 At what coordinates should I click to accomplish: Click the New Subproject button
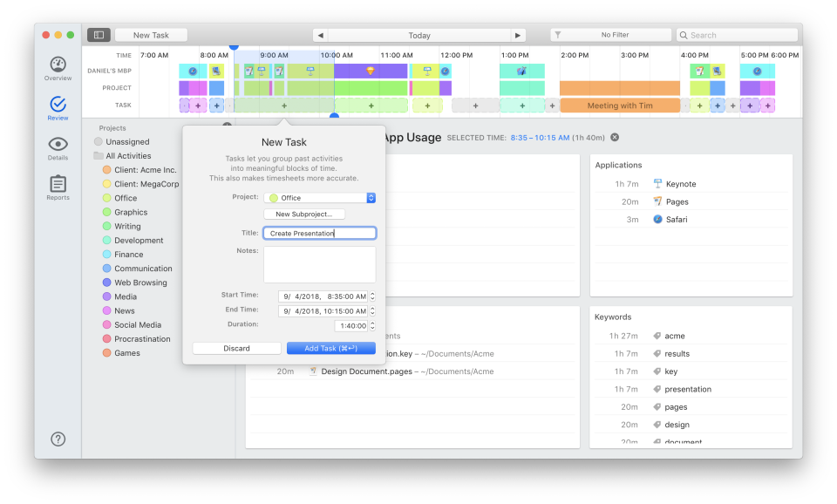pos(303,215)
